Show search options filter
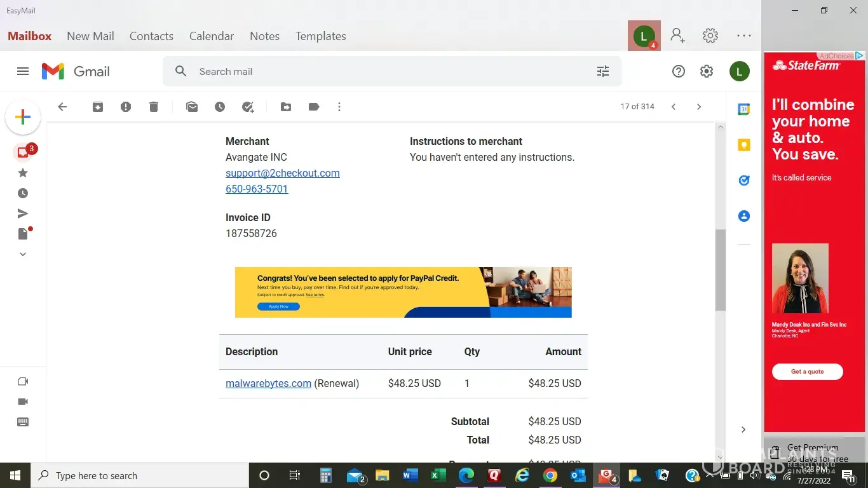This screenshot has height=488, width=868. coord(603,71)
